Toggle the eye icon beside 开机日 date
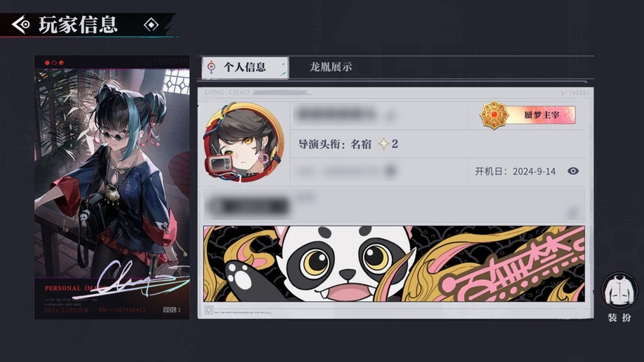Image resolution: width=644 pixels, height=362 pixels. 573,171
